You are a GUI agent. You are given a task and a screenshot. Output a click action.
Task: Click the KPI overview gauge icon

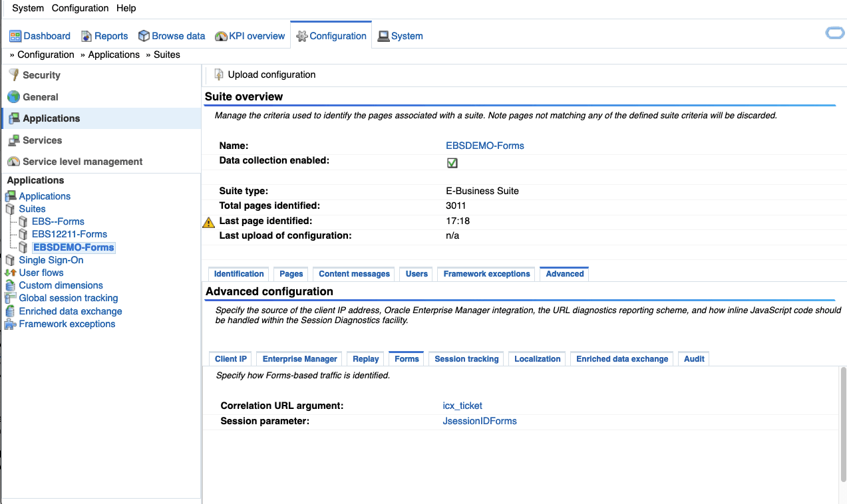point(221,36)
